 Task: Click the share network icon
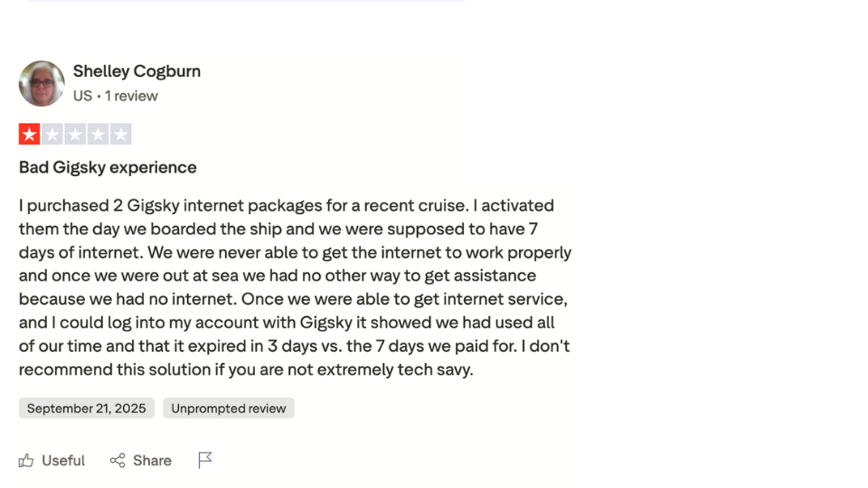click(x=118, y=461)
